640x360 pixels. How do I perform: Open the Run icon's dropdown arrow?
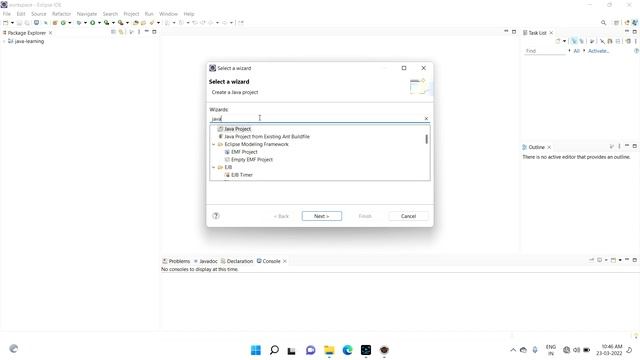coord(99,23)
